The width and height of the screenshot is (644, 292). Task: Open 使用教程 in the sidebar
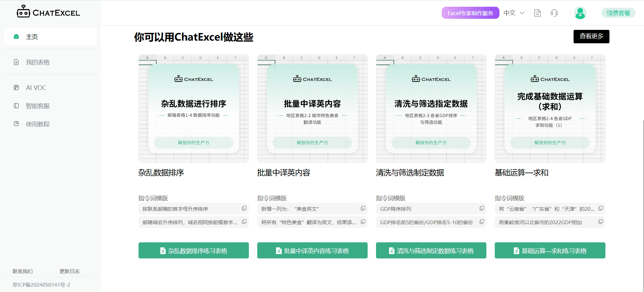point(50,124)
